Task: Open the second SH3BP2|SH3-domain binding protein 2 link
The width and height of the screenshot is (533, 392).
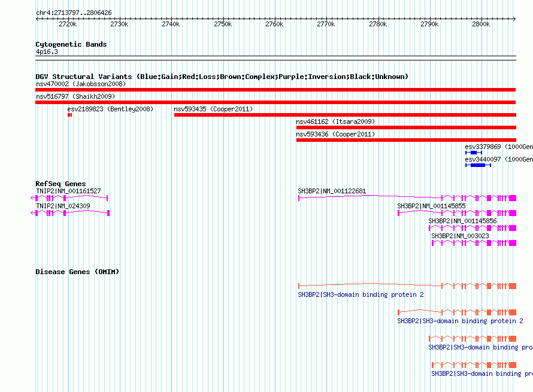Action: [x=461, y=321]
